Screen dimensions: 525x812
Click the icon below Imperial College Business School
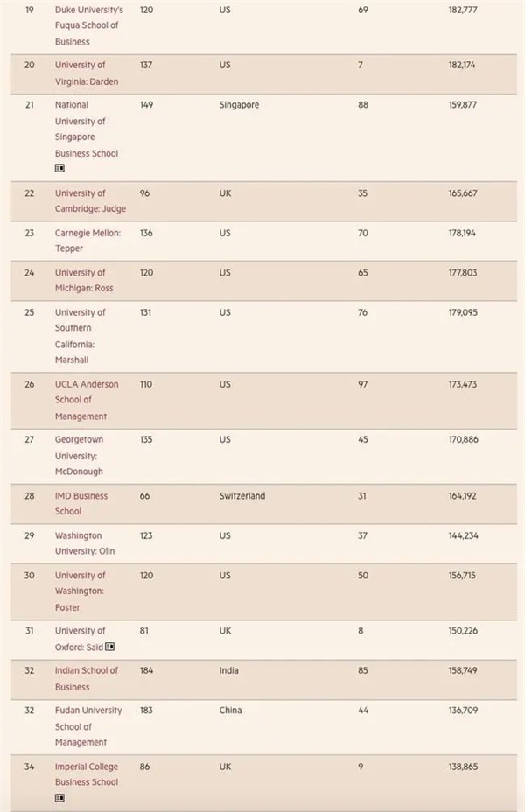[x=59, y=798]
